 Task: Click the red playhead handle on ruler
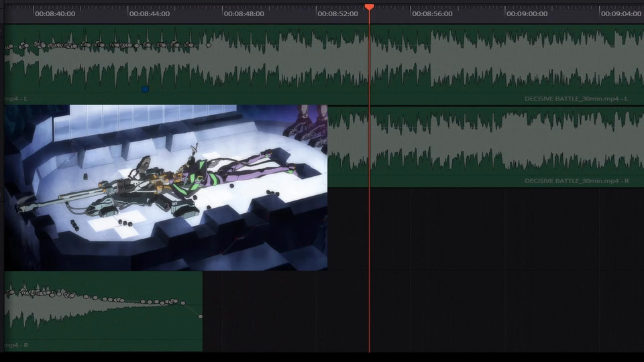pyautogui.click(x=369, y=7)
